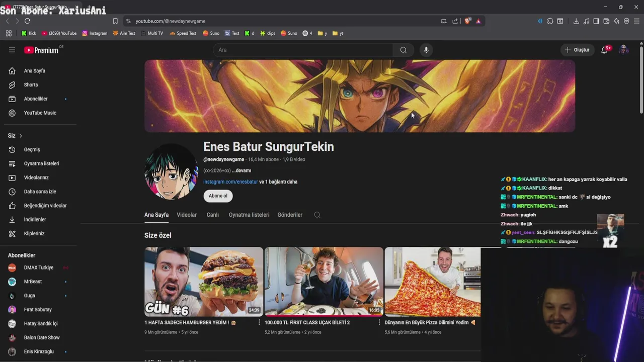Click the page vertical scrollbar
The height and width of the screenshot is (362, 644).
pyautogui.click(x=641, y=80)
